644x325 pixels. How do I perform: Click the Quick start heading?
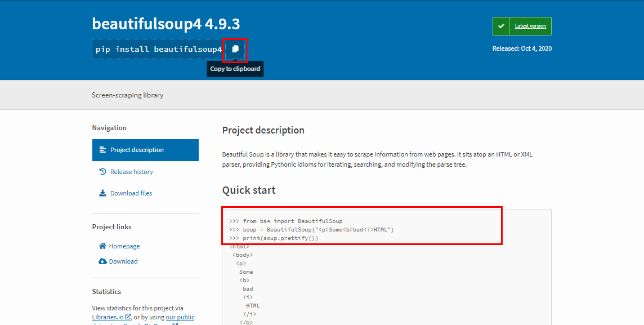click(x=249, y=190)
